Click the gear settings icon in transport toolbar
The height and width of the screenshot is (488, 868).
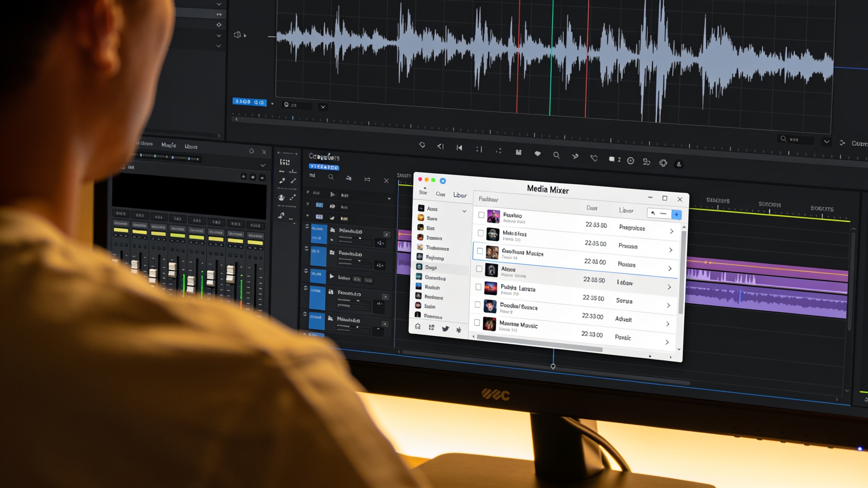tap(663, 163)
